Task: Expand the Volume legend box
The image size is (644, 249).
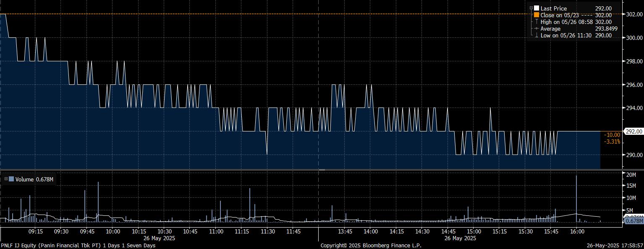Action: coord(6,179)
